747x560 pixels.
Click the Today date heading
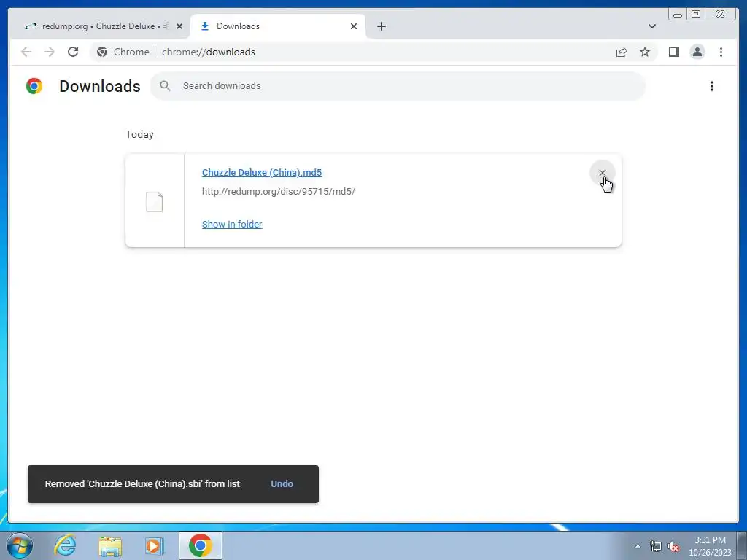tap(139, 134)
